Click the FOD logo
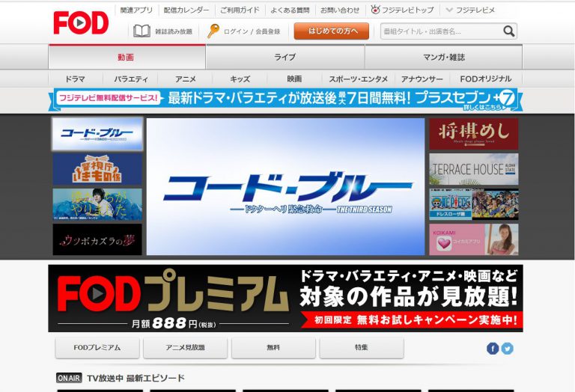The height and width of the screenshot is (392, 575). pyautogui.click(x=81, y=22)
